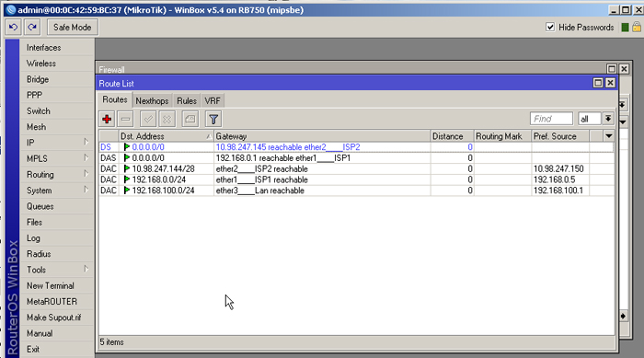Sort by Distance column header

pos(452,136)
